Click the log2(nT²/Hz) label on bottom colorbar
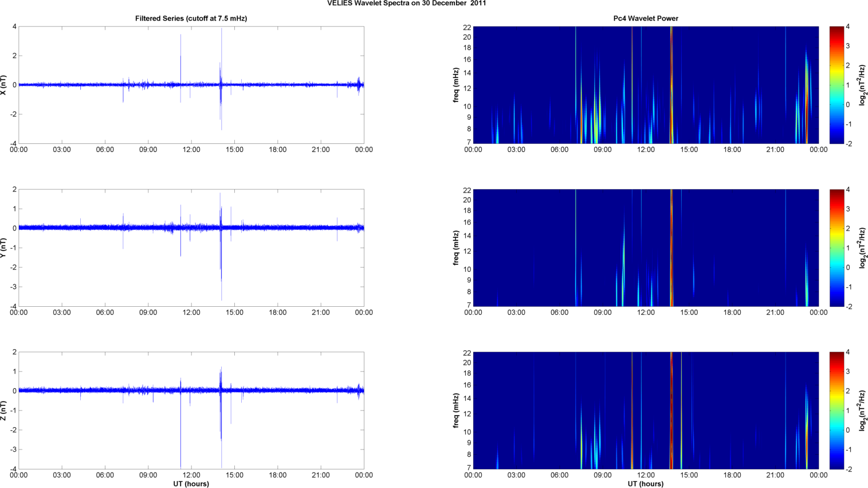The width and height of the screenshot is (868, 488). tap(862, 411)
